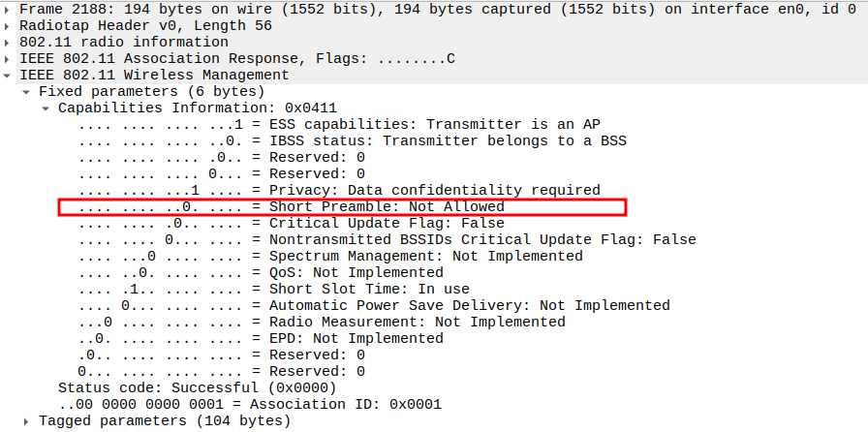The width and height of the screenshot is (868, 432).
Task: Expand Tagged parameters (104 bytes)
Action: tap(27, 421)
